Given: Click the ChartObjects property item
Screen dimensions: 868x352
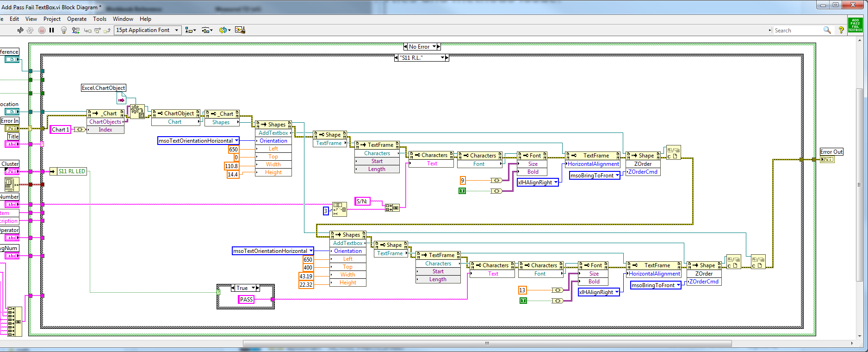Looking at the screenshot, I should (105, 122).
